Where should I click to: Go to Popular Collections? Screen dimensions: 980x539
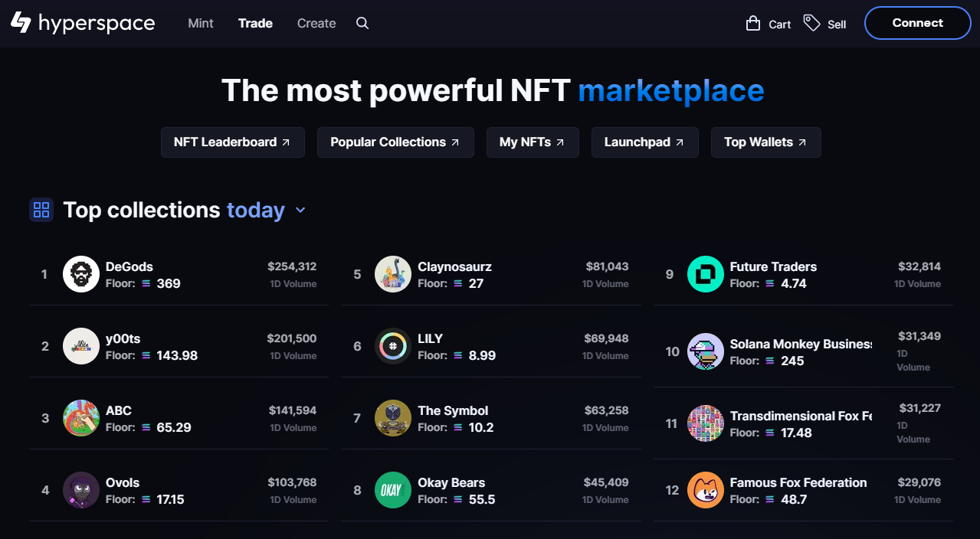395,142
